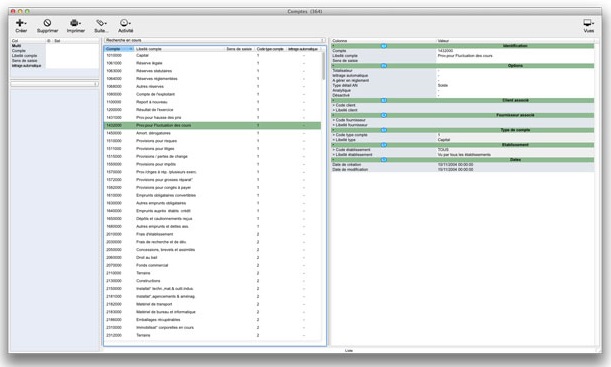Sort by lettrage automatique column header
This screenshot has height=367, width=611.
coord(303,49)
